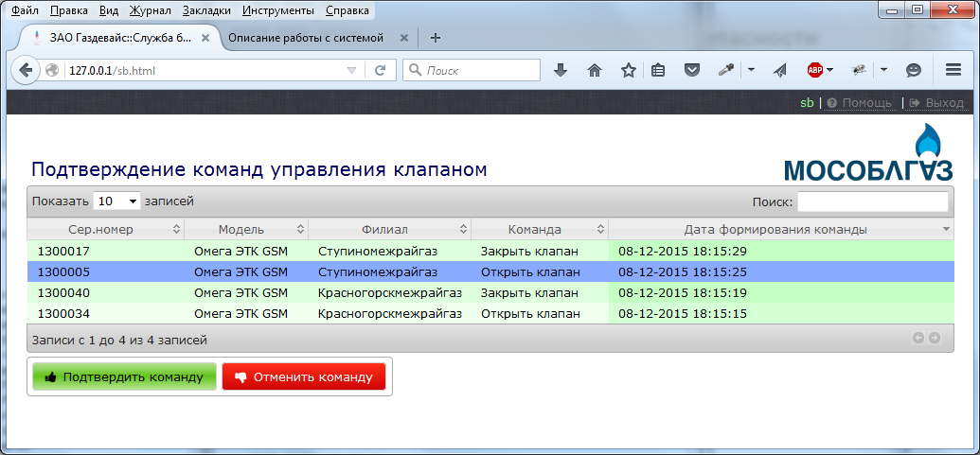Open the Закладки menu

point(206,10)
